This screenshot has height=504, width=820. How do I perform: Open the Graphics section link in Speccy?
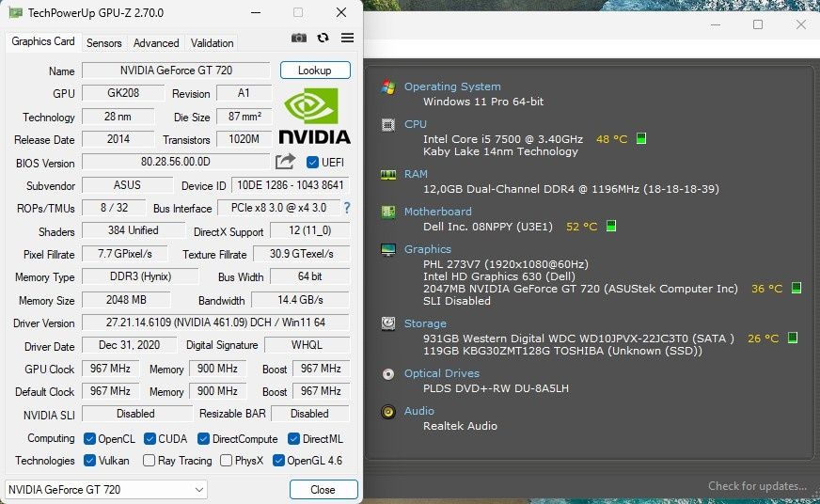[427, 249]
